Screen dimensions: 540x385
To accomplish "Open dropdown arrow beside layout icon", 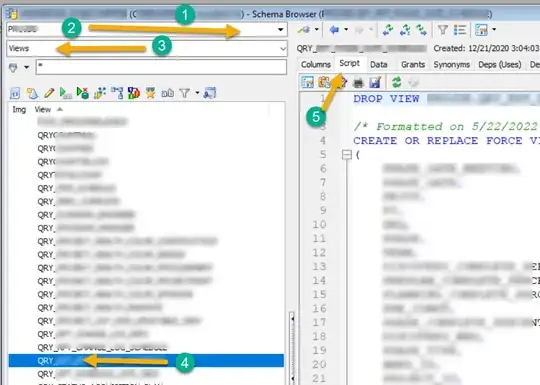I will (494, 30).
